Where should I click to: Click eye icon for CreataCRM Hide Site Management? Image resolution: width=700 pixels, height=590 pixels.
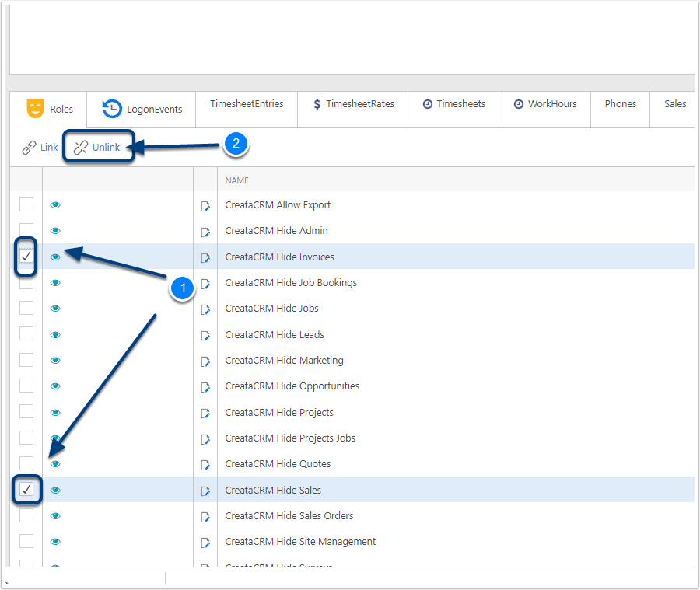coord(55,542)
